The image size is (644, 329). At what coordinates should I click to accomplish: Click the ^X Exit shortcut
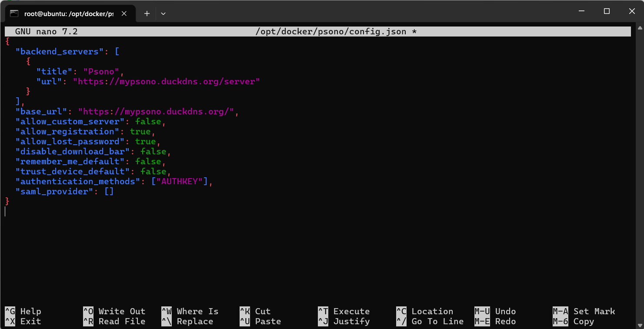[x=23, y=321]
